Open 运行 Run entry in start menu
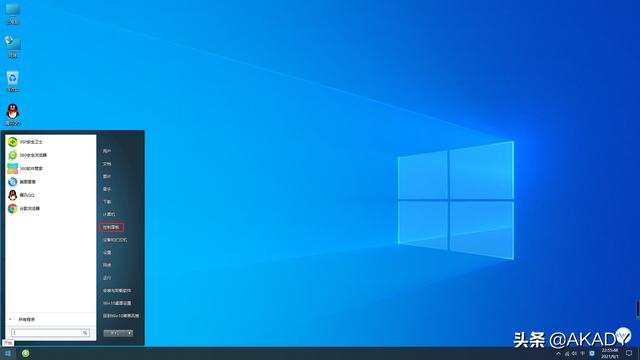Image resolution: width=640 pixels, height=360 pixels. click(107, 278)
